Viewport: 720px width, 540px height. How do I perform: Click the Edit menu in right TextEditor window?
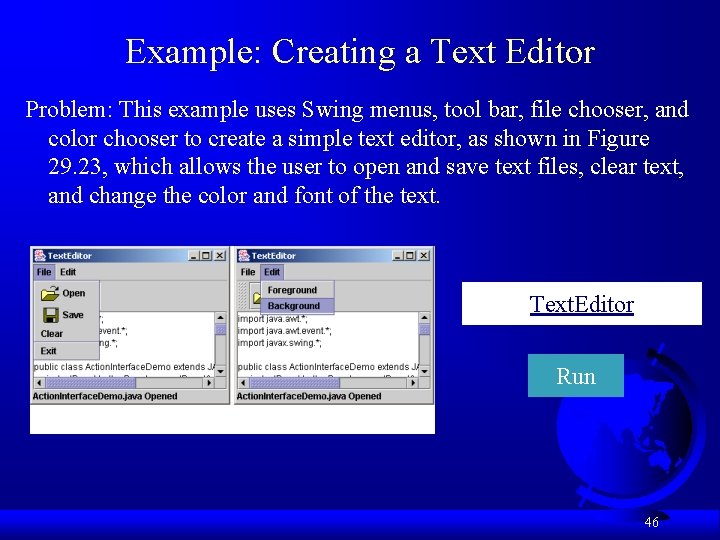(272, 272)
